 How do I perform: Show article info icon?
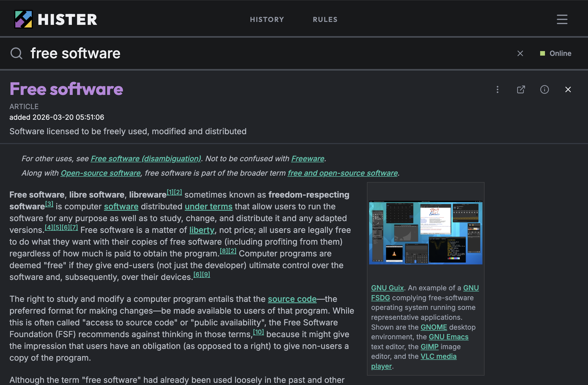tap(545, 90)
